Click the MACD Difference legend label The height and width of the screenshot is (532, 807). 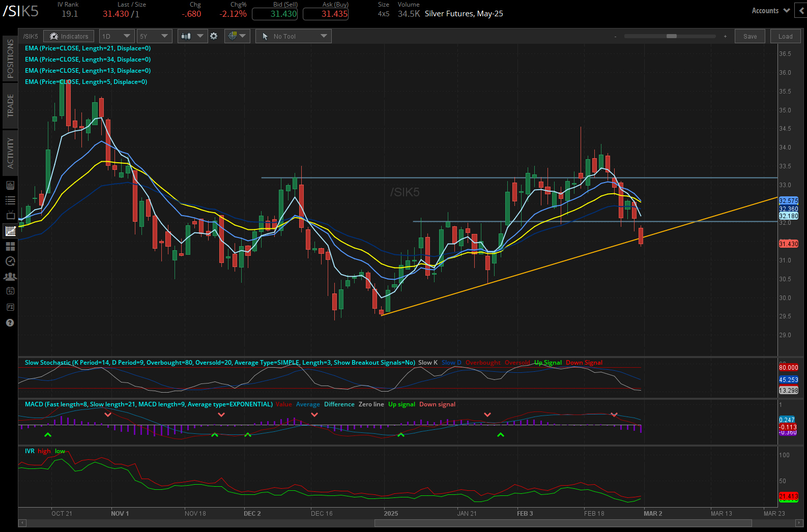pos(339,404)
